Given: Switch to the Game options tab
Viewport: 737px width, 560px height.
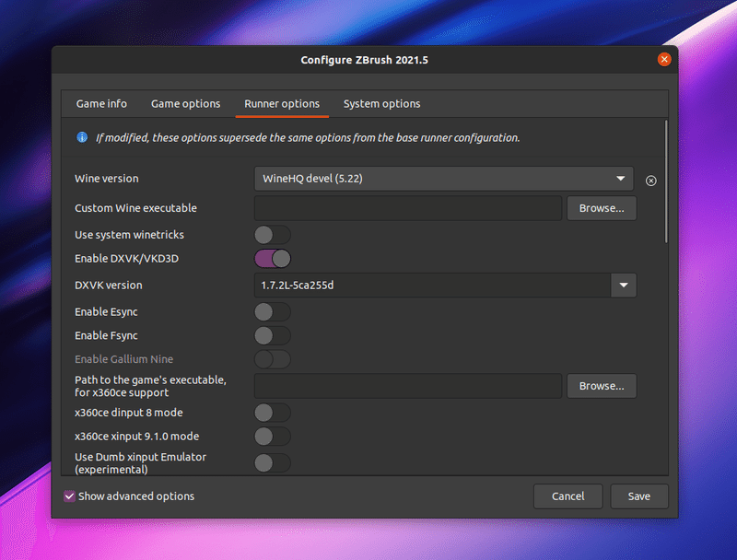Looking at the screenshot, I should click(x=186, y=104).
